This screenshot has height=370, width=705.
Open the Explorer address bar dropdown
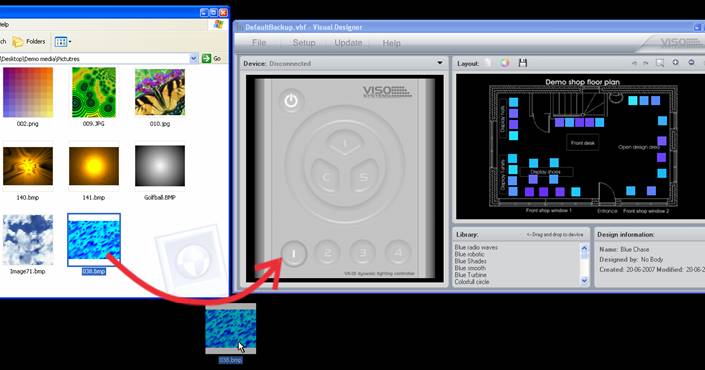tap(194, 58)
